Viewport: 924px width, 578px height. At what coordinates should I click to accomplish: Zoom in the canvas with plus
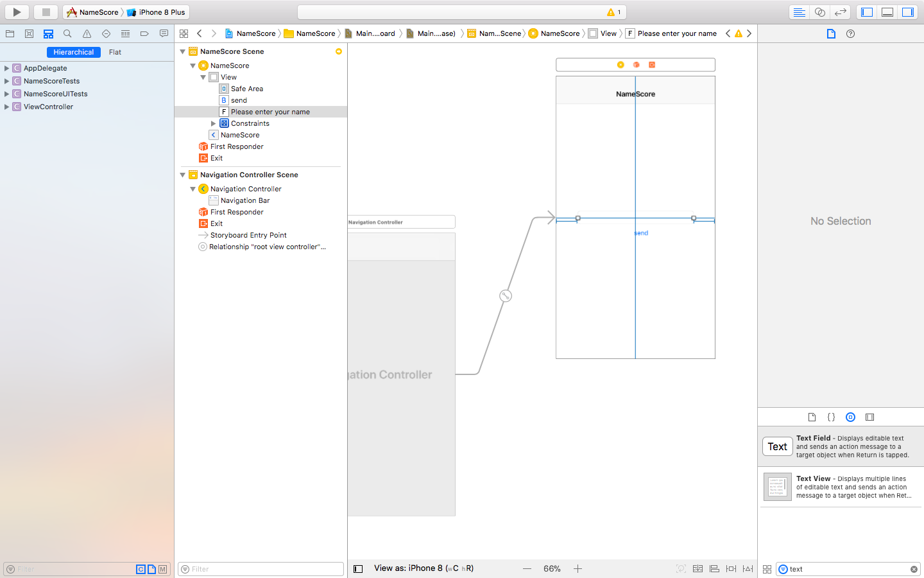(577, 568)
